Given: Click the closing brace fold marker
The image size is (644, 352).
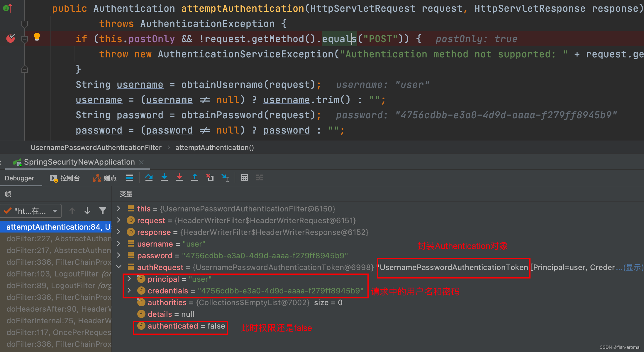Looking at the screenshot, I should pos(25,69).
